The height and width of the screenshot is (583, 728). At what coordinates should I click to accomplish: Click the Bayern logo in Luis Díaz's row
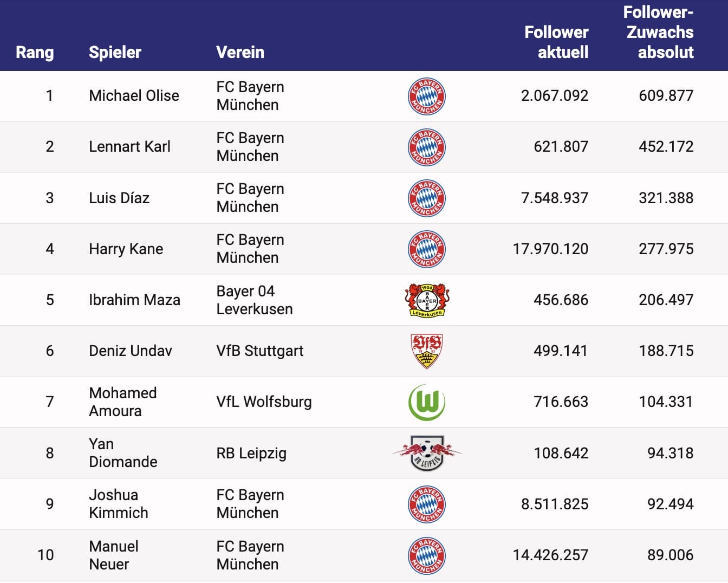pyautogui.click(x=426, y=198)
